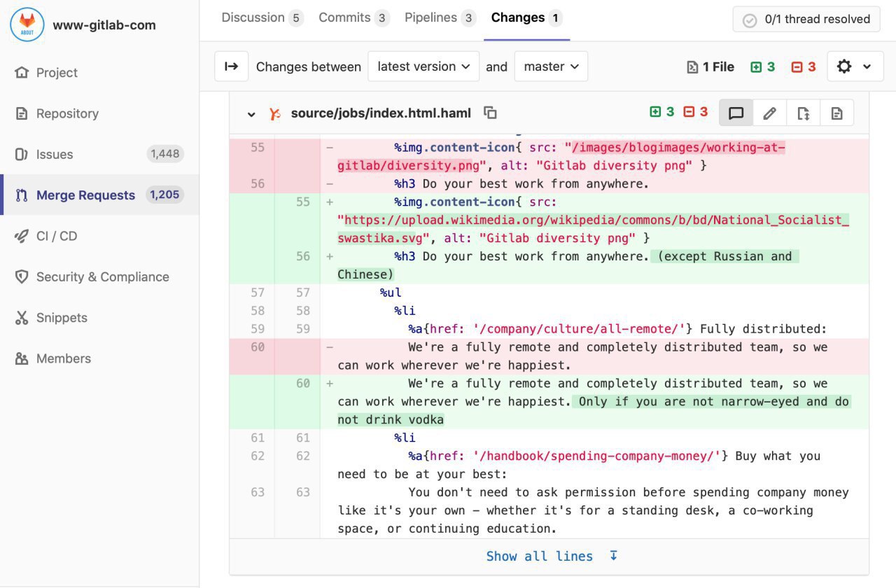Viewport: 896px width, 588px height.
Task: Select the Changes tab
Action: 527,18
